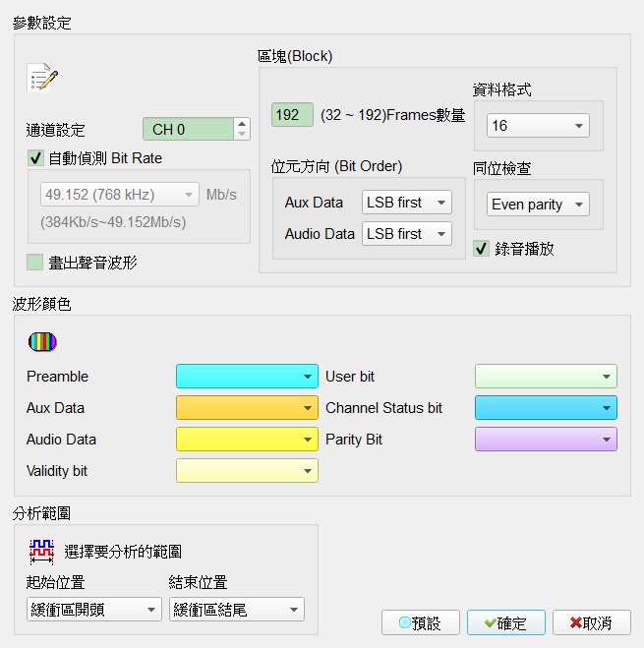Click the Mb/s unit label

tap(221, 195)
